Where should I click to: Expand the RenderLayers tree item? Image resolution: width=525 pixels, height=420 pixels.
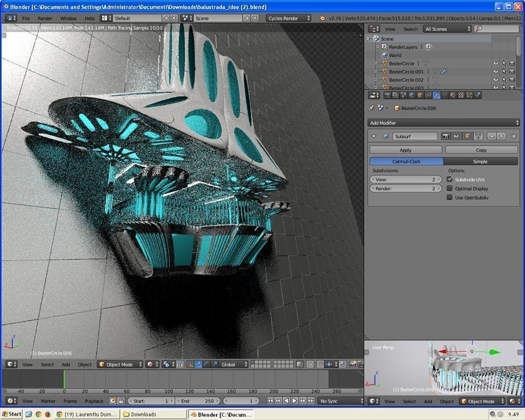tap(378, 47)
